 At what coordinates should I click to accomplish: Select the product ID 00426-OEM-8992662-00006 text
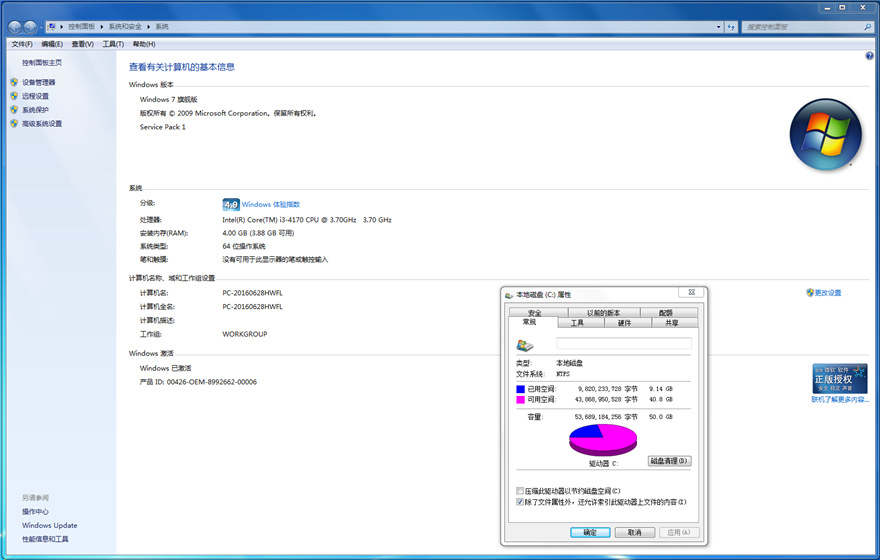(212, 382)
